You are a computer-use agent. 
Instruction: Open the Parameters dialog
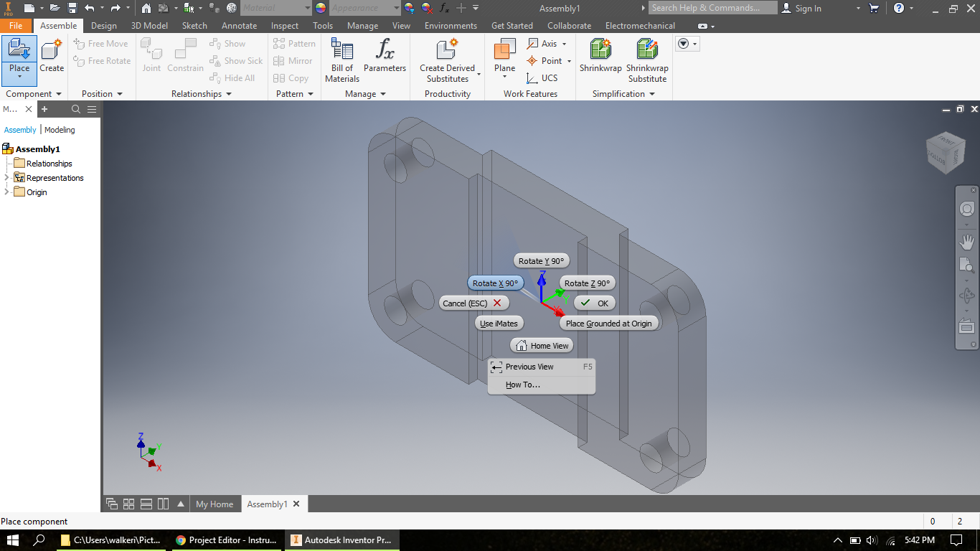385,57
